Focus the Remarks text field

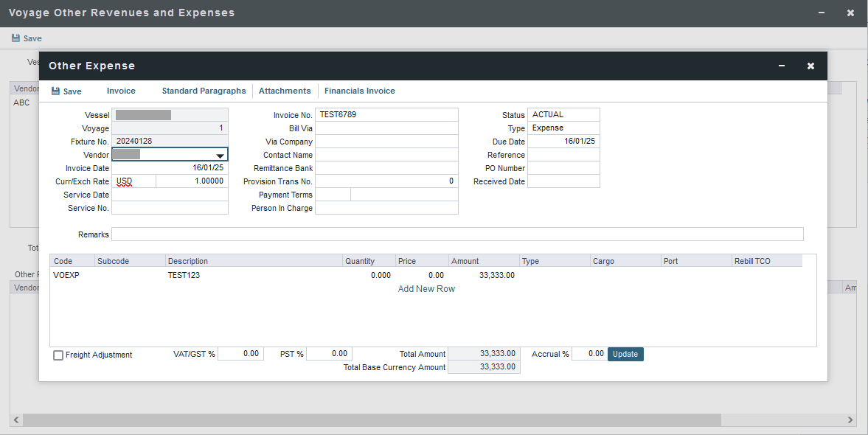[456, 234]
